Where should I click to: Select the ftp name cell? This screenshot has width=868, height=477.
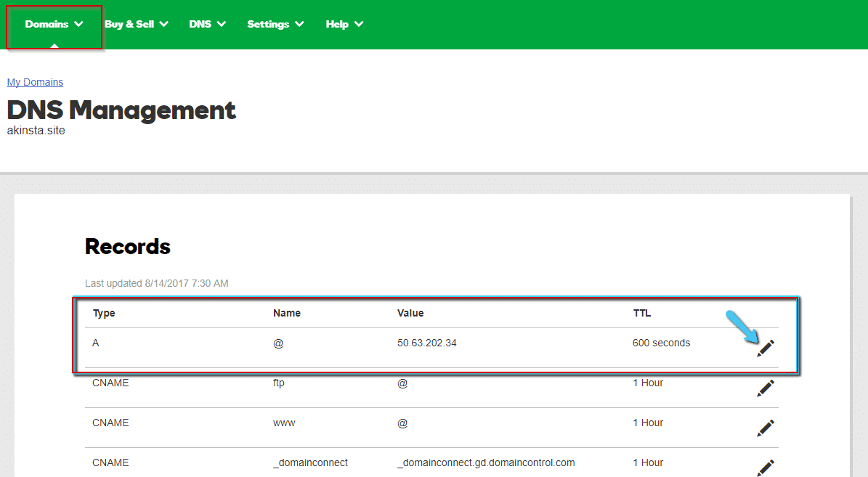point(278,383)
